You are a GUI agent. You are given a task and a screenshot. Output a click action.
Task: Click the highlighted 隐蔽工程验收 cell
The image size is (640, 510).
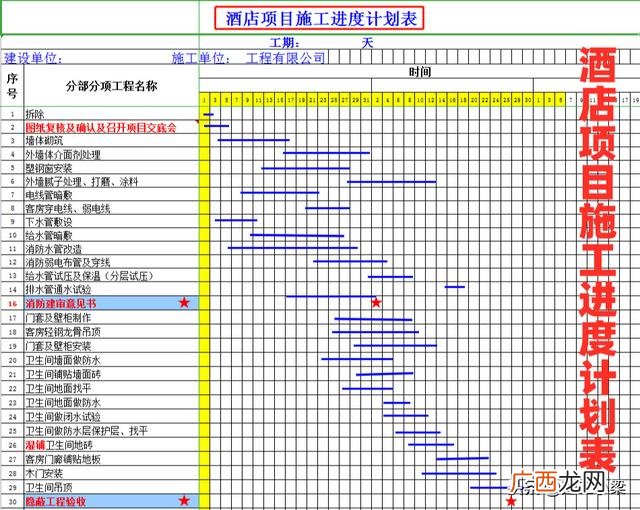(111, 501)
